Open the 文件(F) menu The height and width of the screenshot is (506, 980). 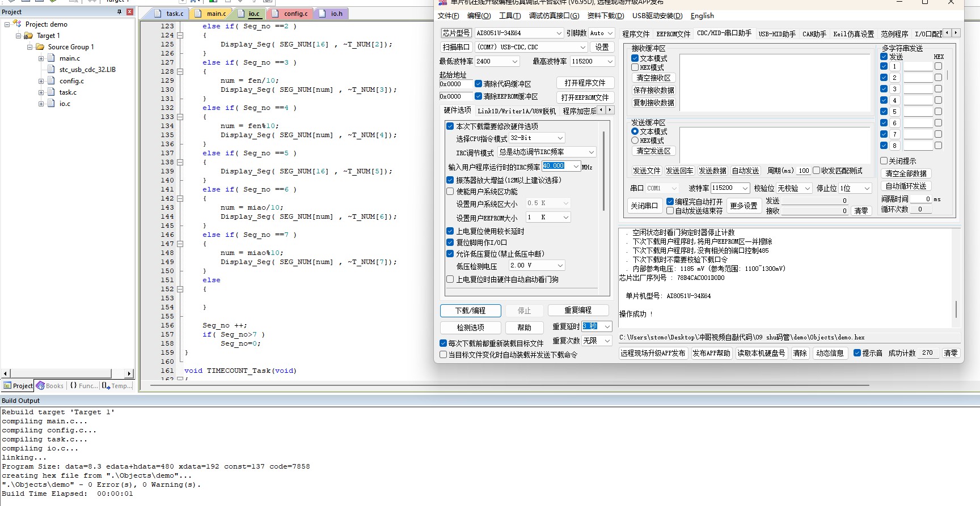coord(448,16)
